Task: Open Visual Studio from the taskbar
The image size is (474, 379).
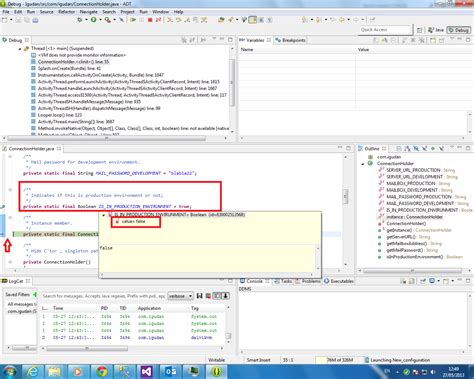Action: pyautogui.click(x=147, y=371)
